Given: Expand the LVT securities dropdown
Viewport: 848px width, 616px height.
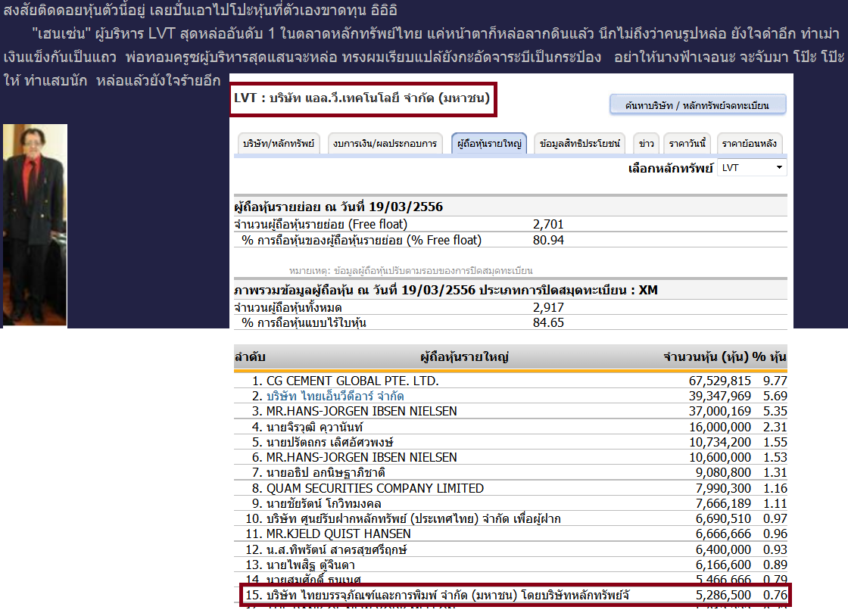Looking at the screenshot, I should [752, 168].
